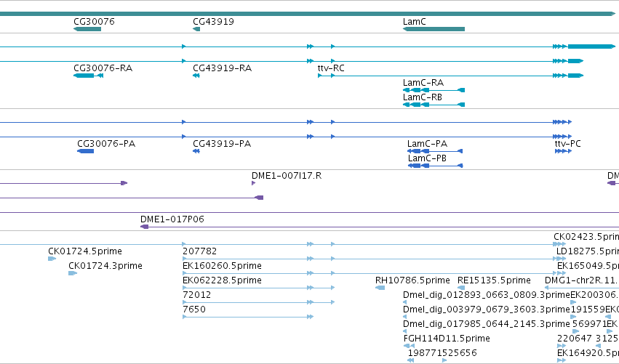Click EST label CK01724.3prime
619x364 pixels.
coord(105,265)
